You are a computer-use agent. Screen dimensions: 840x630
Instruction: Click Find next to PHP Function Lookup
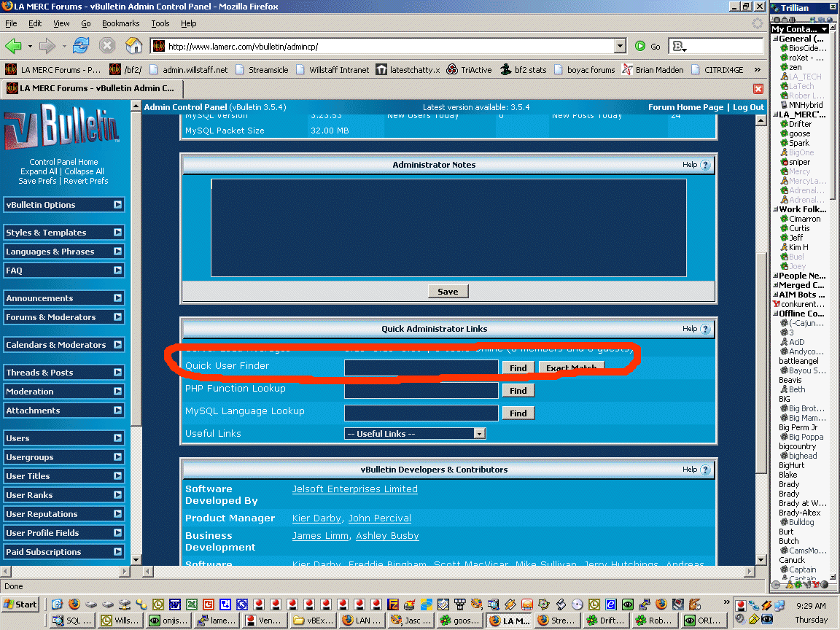[518, 391]
